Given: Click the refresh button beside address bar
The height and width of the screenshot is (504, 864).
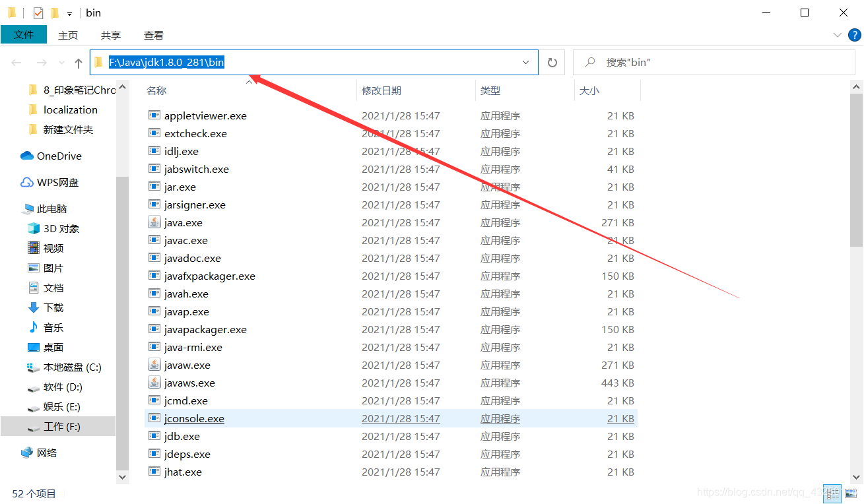Looking at the screenshot, I should pos(552,63).
